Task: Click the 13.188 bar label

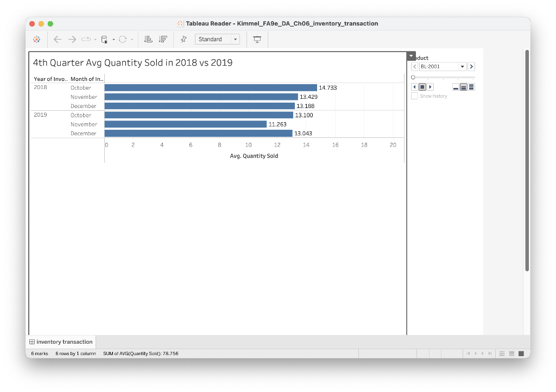Action: [305, 106]
